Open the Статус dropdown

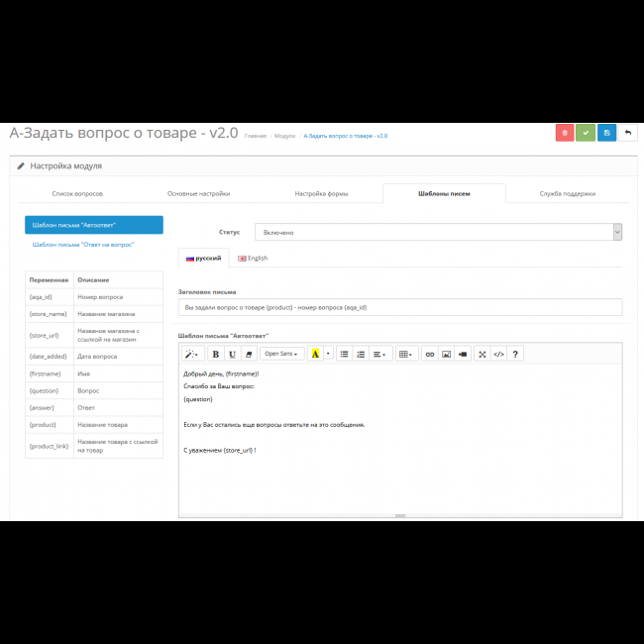point(438,232)
